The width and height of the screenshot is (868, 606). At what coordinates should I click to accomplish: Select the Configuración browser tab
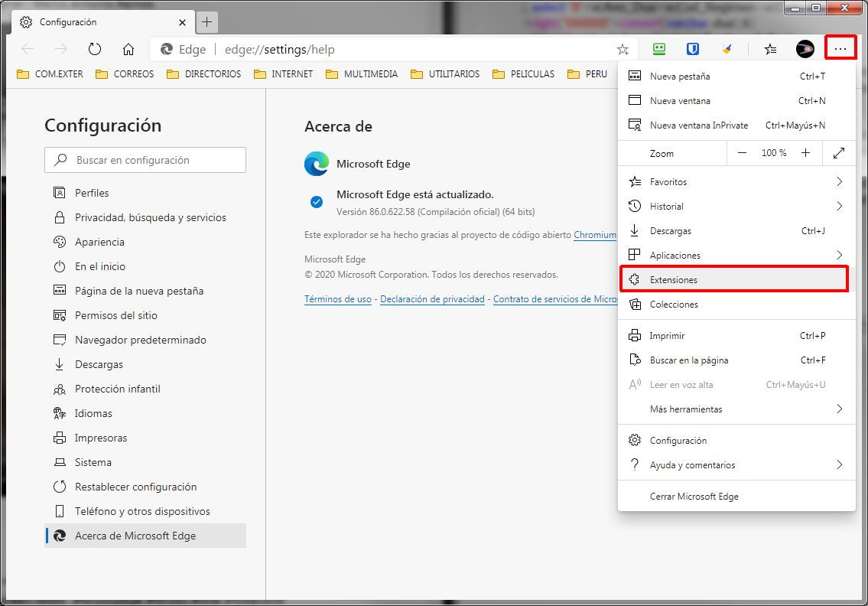click(x=103, y=22)
